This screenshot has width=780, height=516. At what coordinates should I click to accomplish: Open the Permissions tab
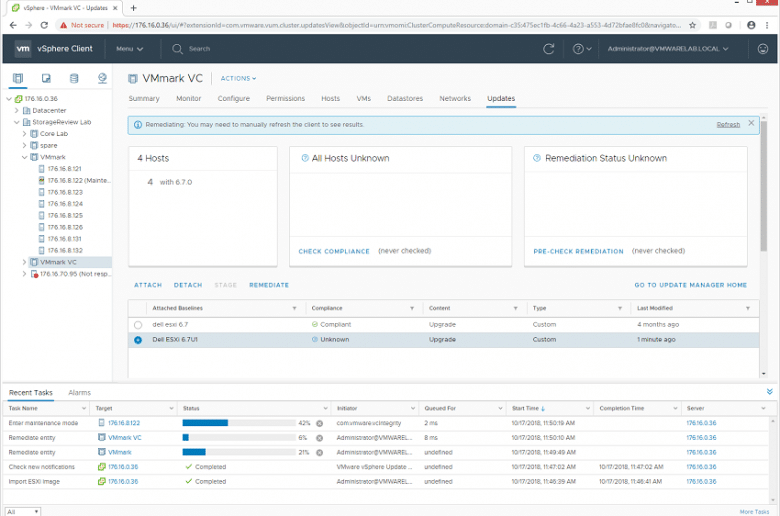point(285,99)
